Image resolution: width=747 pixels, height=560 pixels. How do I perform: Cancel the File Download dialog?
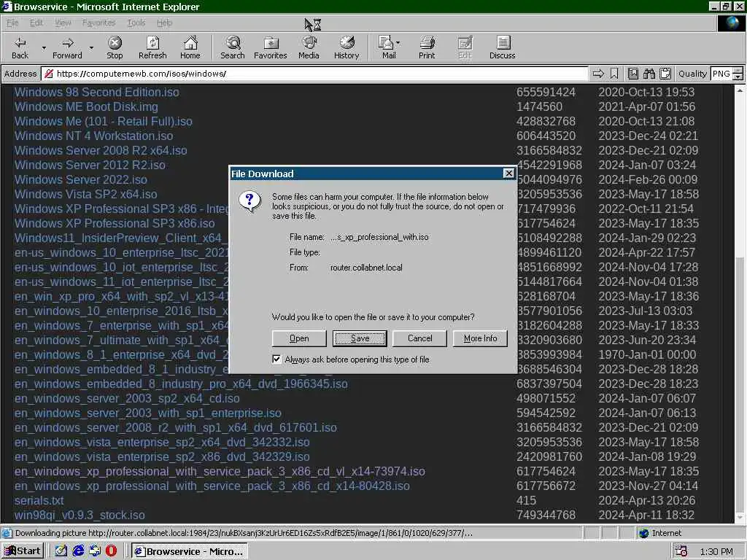point(419,338)
